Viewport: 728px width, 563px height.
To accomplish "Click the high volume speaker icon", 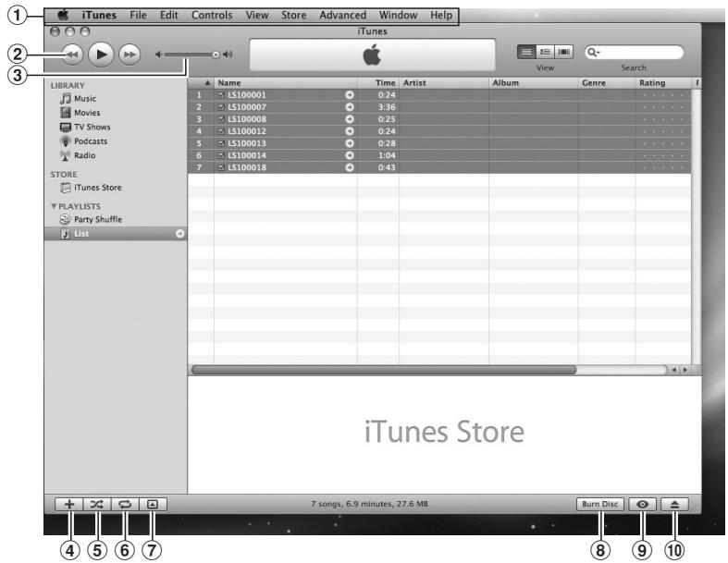I will pyautogui.click(x=228, y=55).
